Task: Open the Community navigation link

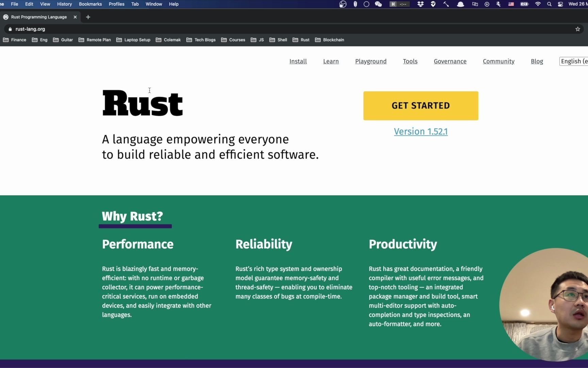Action: (x=499, y=61)
